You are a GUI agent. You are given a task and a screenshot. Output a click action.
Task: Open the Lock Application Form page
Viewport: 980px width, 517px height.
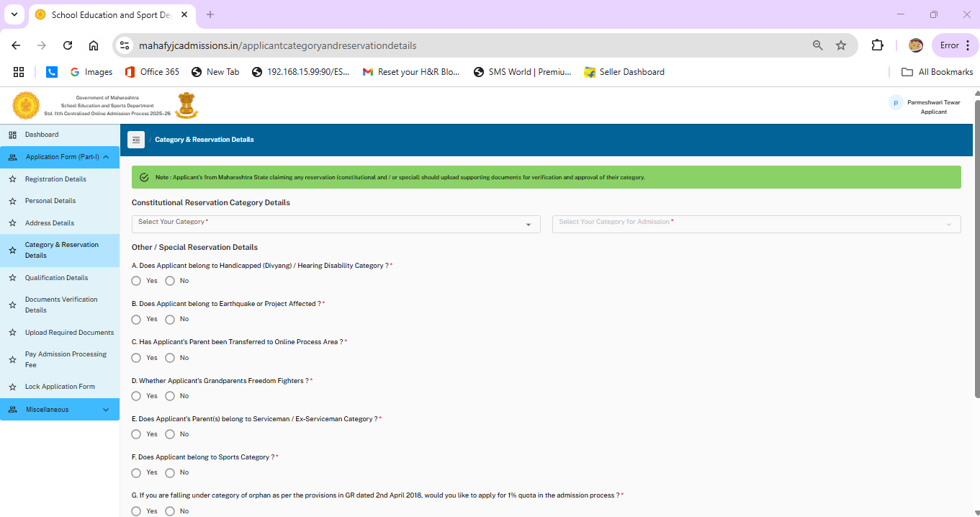coord(60,387)
